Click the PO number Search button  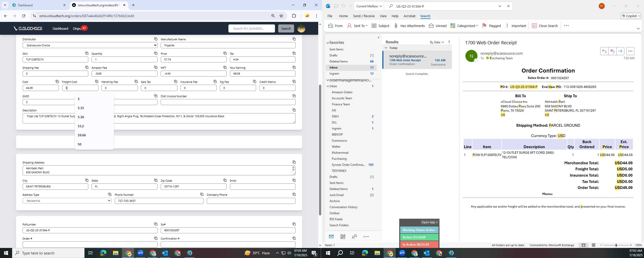point(286,28)
